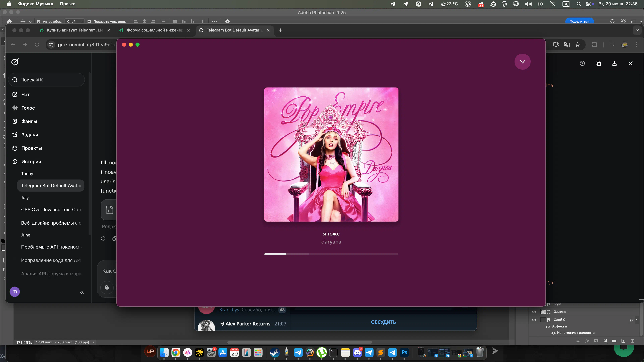Collapse the Yandex Music player with chevron button
This screenshot has width=644, height=362.
[x=522, y=62]
